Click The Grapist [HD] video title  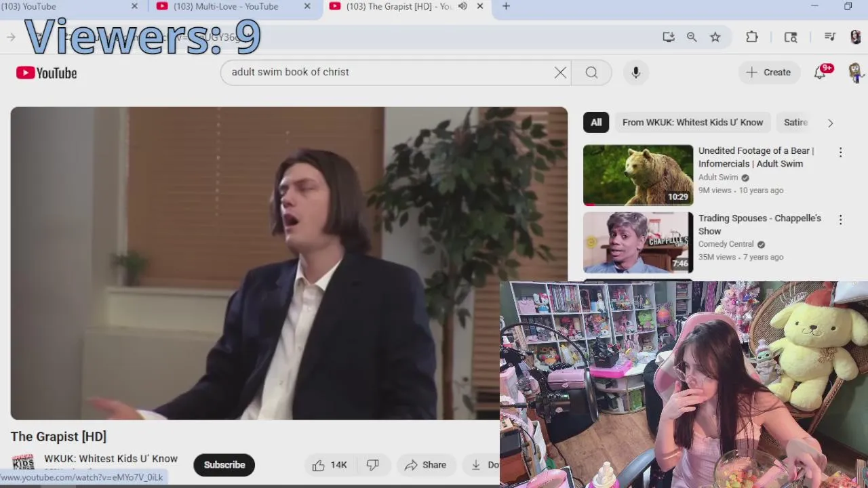coord(58,436)
